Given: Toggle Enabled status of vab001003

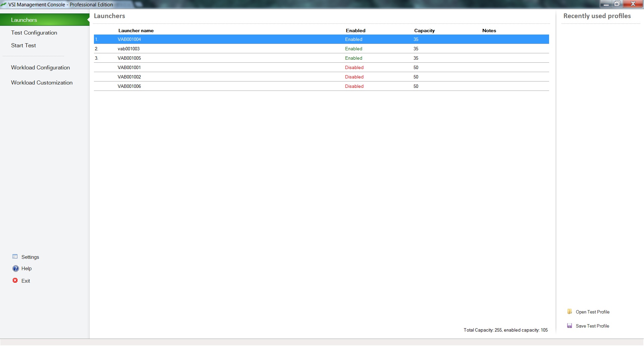Looking at the screenshot, I should pyautogui.click(x=354, y=49).
